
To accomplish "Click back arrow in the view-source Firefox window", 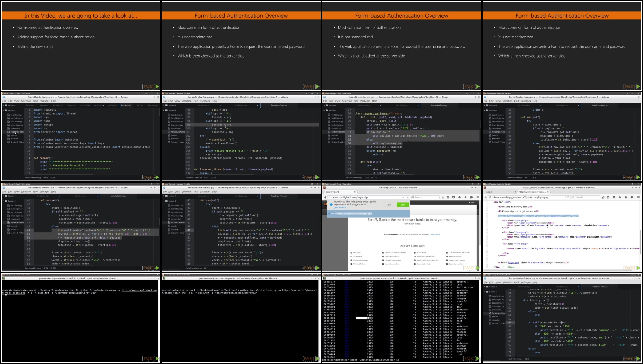I will 486,197.
